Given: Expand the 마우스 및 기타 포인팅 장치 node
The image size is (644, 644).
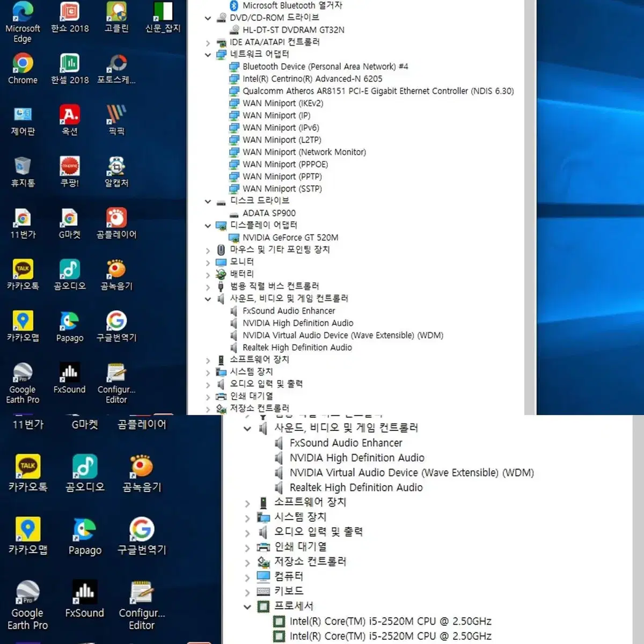Looking at the screenshot, I should coord(208,250).
